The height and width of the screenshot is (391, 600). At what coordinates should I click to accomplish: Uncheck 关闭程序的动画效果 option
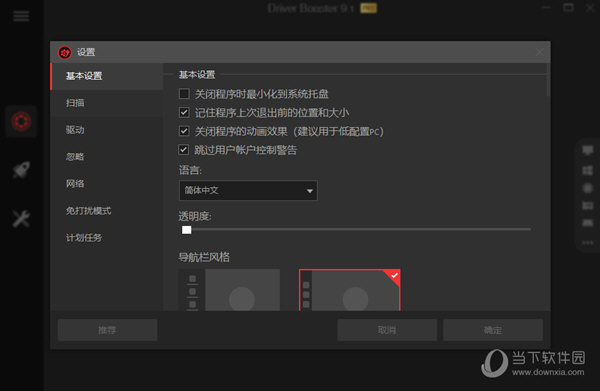click(x=184, y=131)
